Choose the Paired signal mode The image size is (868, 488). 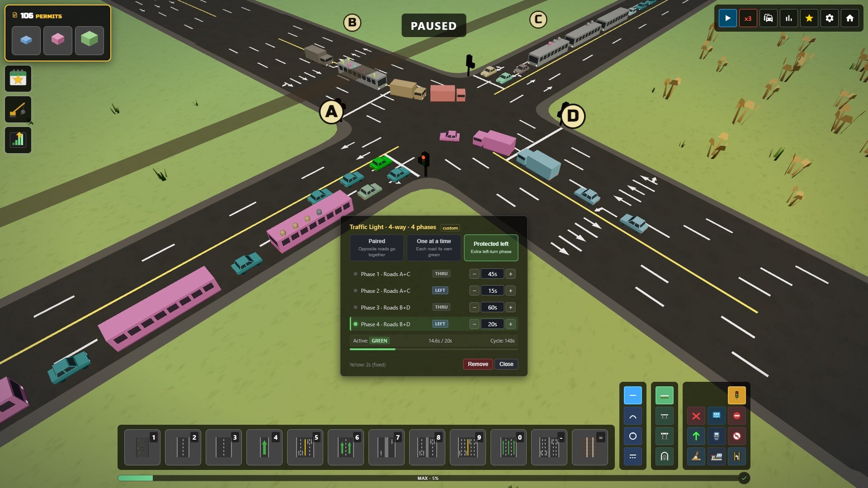(x=377, y=248)
